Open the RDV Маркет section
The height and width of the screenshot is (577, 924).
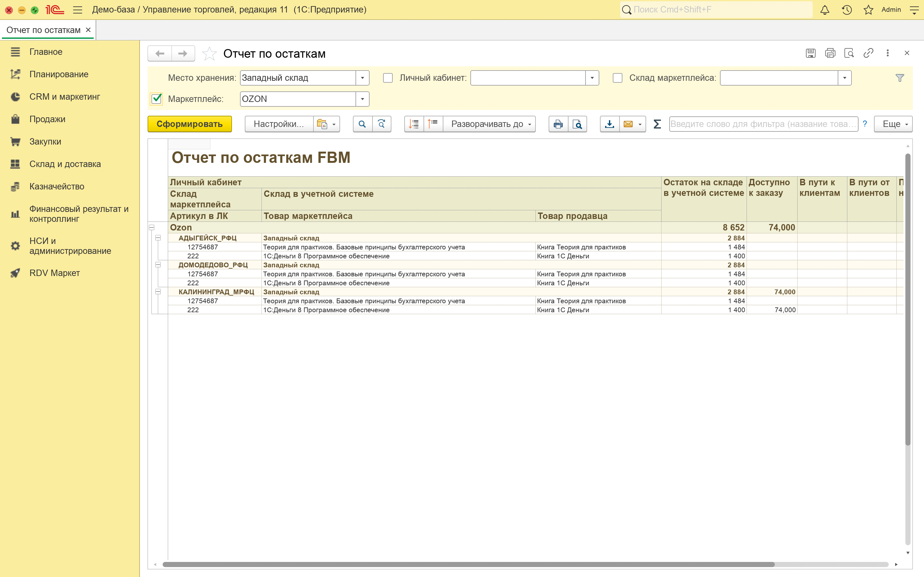[x=55, y=273]
